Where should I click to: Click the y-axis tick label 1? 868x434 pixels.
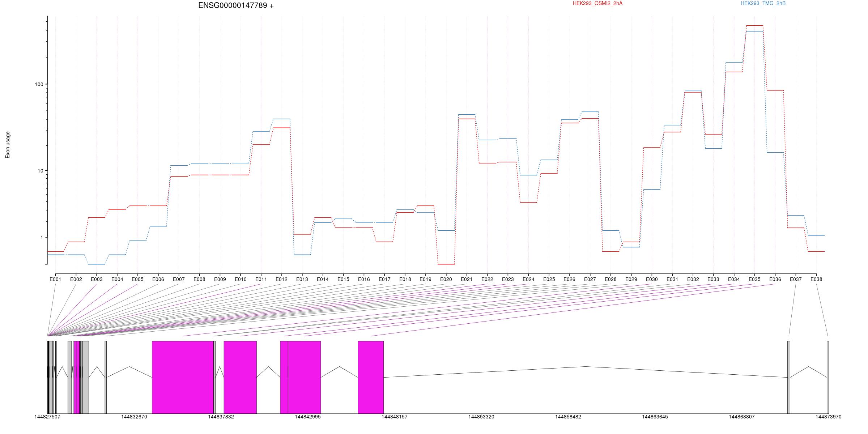(42, 237)
